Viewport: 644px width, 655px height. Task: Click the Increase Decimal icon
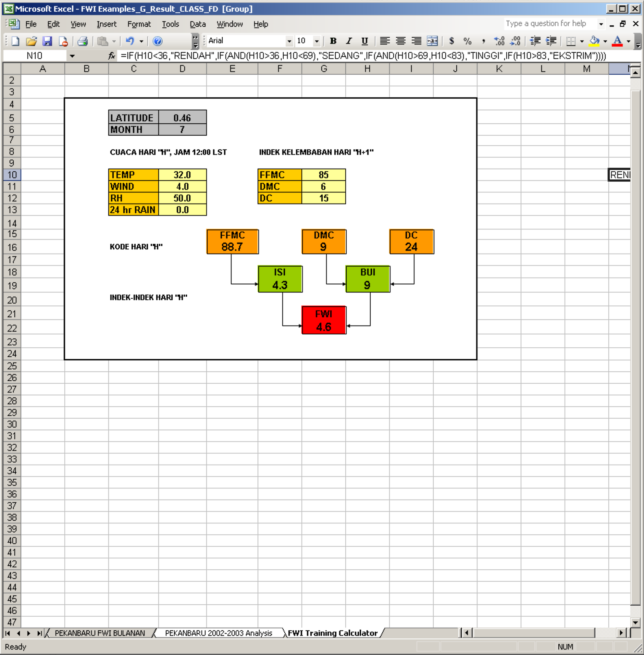499,41
